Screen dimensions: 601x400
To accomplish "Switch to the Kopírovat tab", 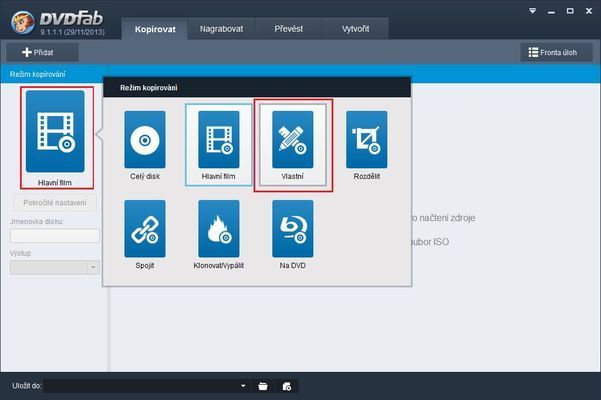I will [x=155, y=29].
